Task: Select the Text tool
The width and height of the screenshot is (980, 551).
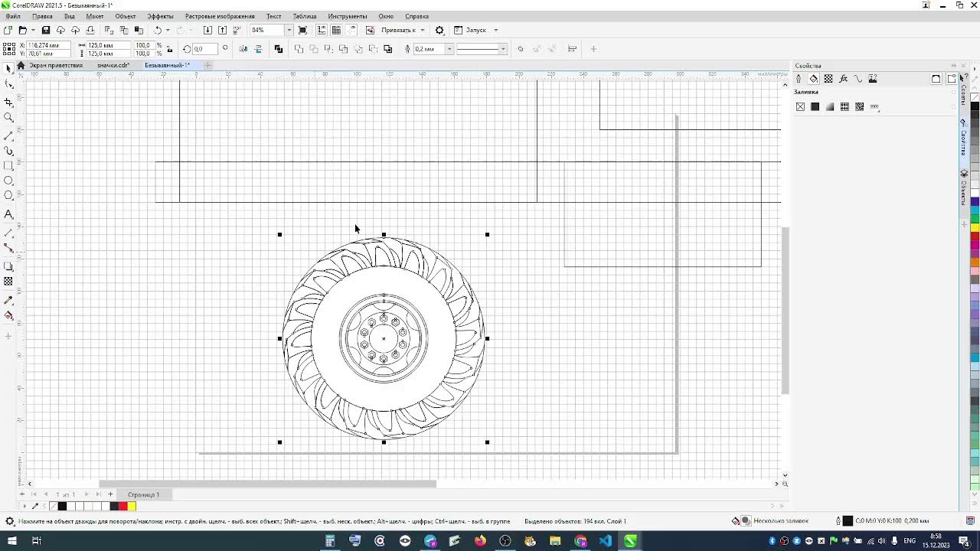Action: coord(8,214)
